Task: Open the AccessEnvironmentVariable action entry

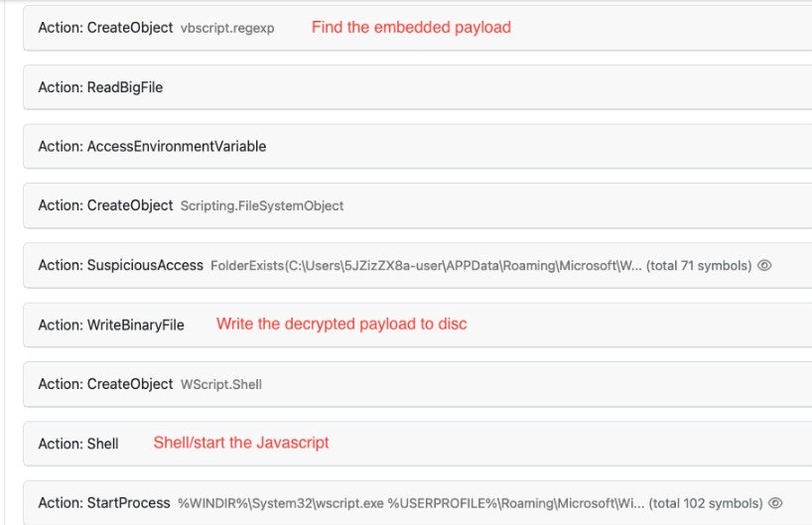Action: point(417,146)
